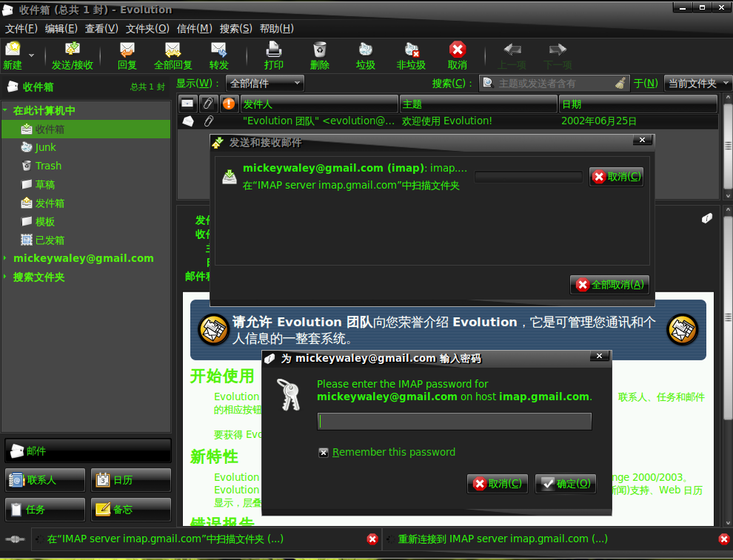
Task: Open the dropdown arrow next to 新建
Action: point(31,55)
